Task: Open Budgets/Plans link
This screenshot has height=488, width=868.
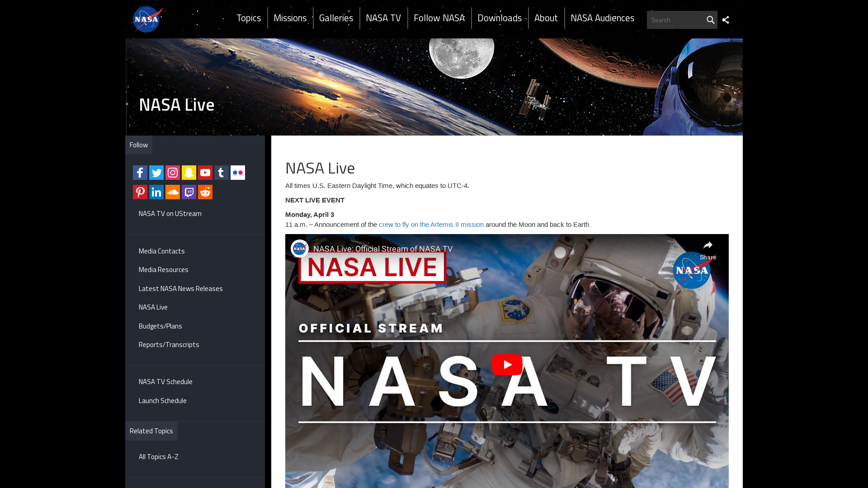Action: (160, 326)
